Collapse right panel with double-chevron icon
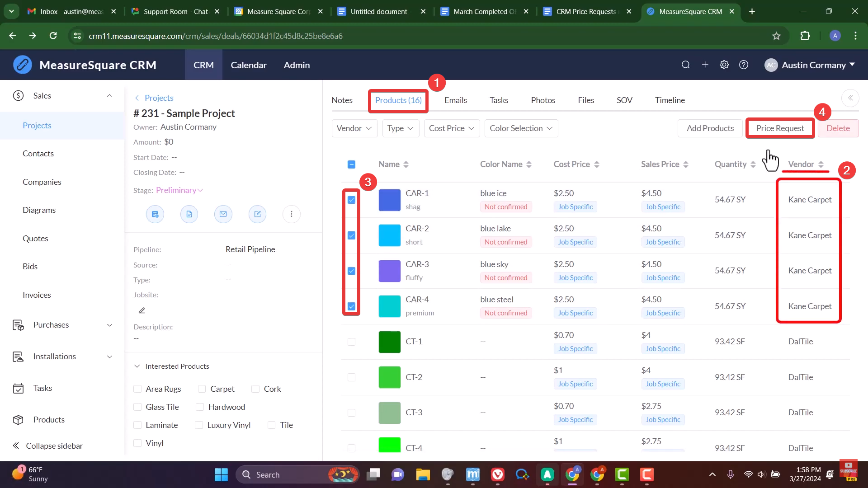 click(850, 98)
